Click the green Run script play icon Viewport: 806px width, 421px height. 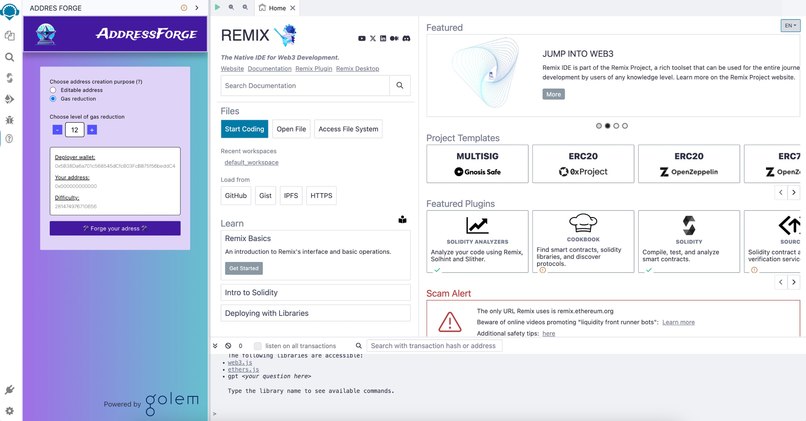coord(217,7)
